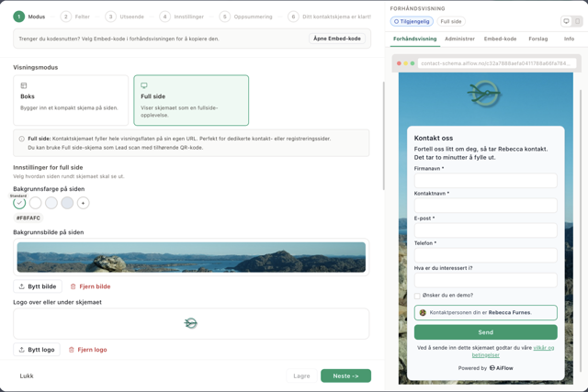Click the Fjern logo button

tap(88, 349)
